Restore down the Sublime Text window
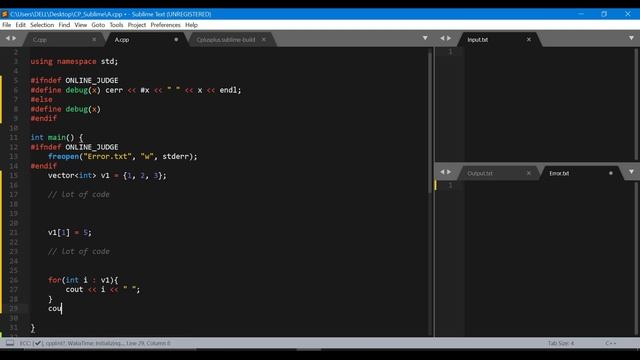Screen dimensions: 640x360 (x=604, y=14)
